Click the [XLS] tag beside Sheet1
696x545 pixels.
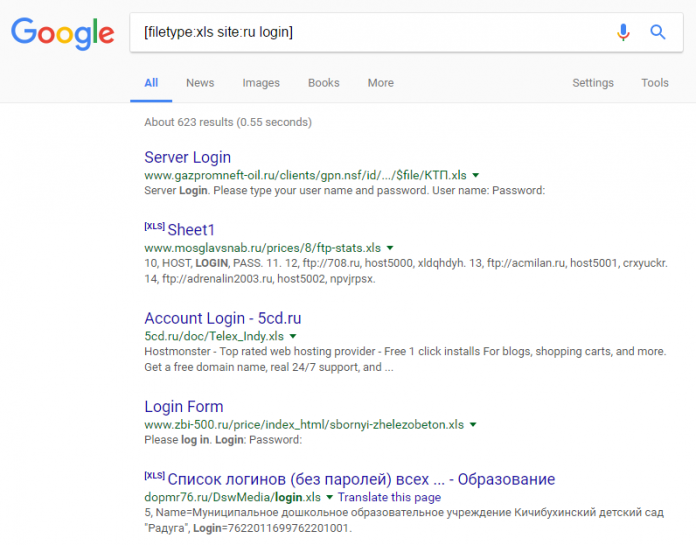pos(154,226)
